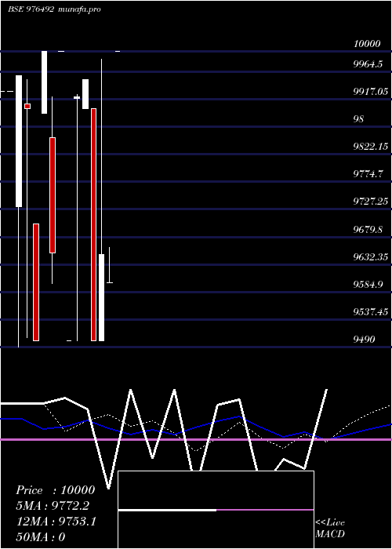
Task: Click the small red candle near 9917
Action: point(27,106)
